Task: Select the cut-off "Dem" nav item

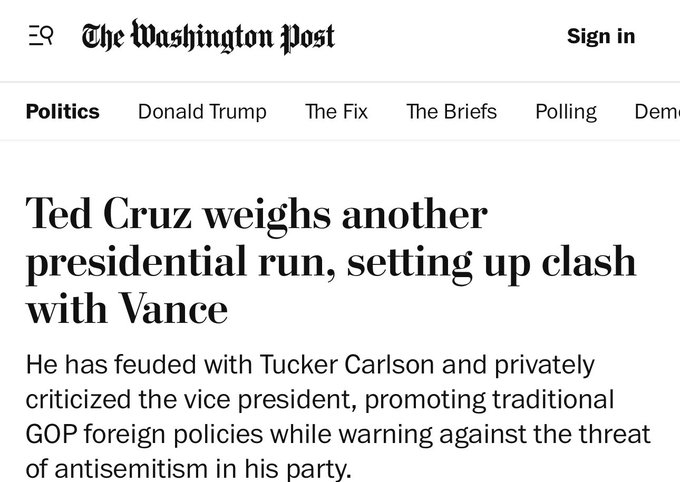Action: pos(656,111)
